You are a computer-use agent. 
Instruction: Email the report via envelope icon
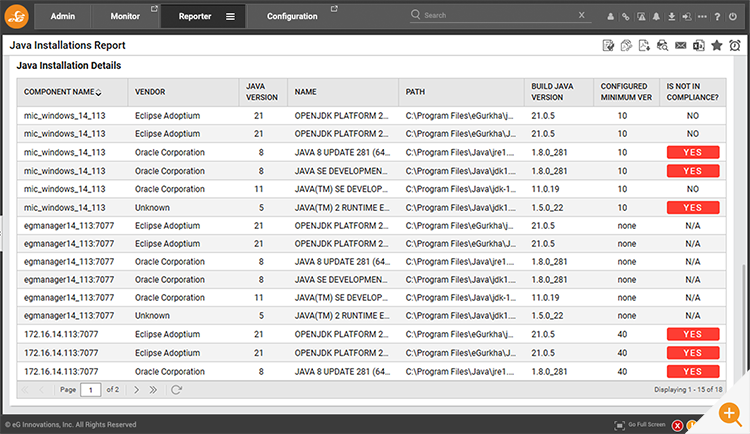point(681,45)
